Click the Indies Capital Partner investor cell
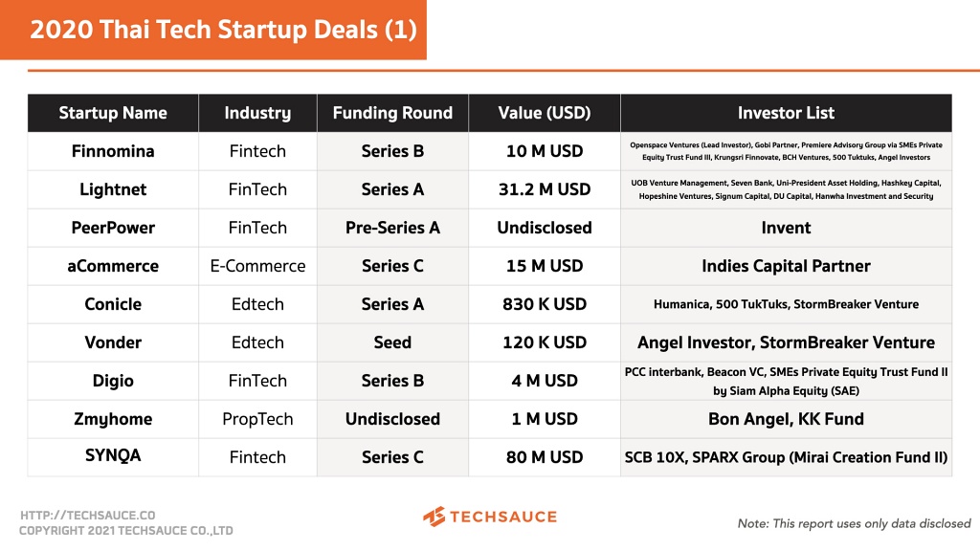Image resolution: width=980 pixels, height=551 pixels. [786, 266]
